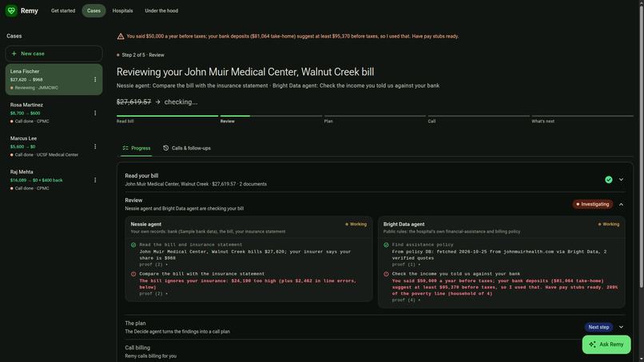The height and width of the screenshot is (362, 644).
Task: Open proof (1) under Find assistance policy
Action: pos(406,265)
